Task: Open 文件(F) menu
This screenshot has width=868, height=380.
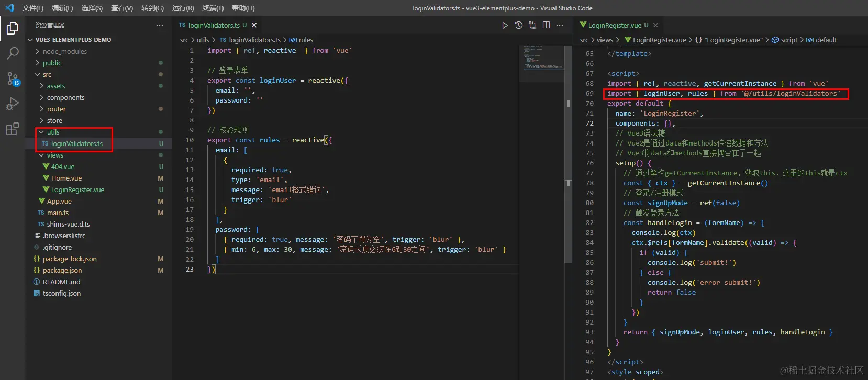Action: 33,8
